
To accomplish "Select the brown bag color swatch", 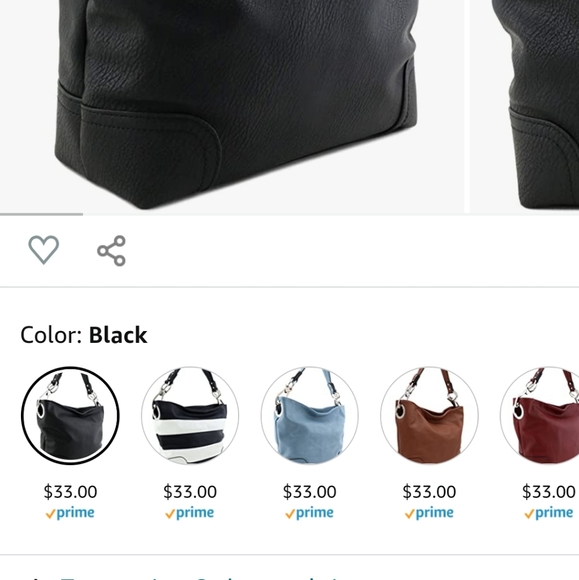I will click(429, 415).
